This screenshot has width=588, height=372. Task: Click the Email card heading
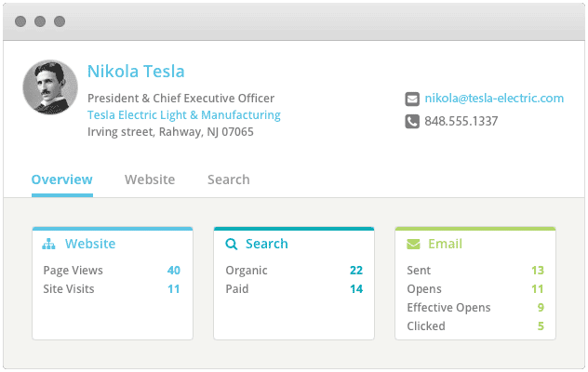point(445,245)
